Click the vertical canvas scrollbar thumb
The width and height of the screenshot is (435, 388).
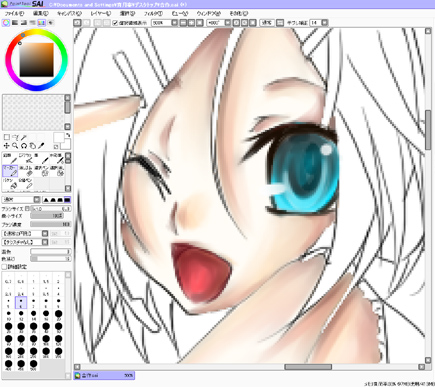(x=428, y=130)
